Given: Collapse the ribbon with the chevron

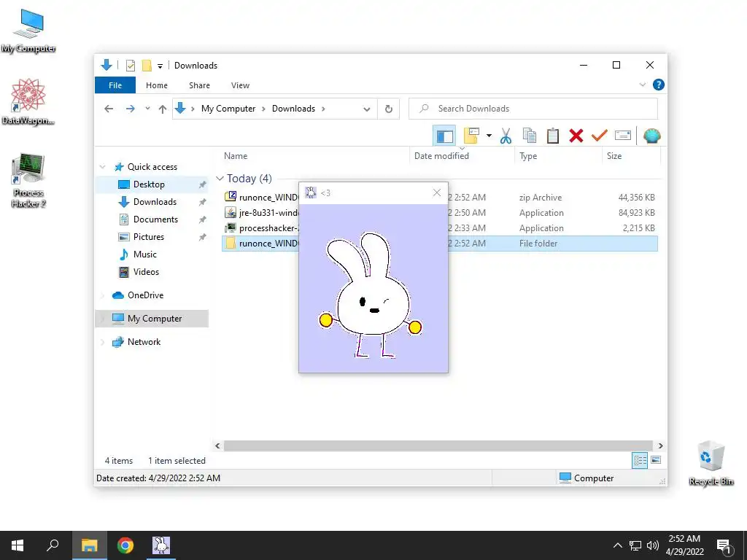Looking at the screenshot, I should 642,85.
